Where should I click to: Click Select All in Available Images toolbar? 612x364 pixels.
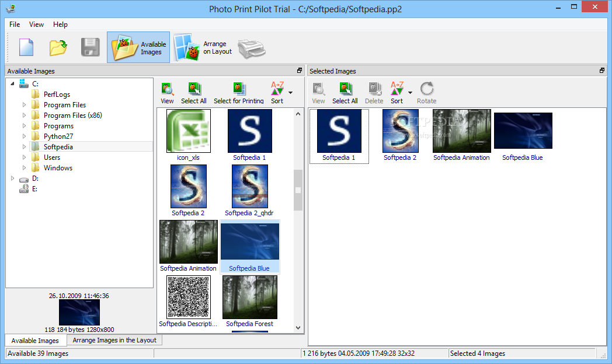194,93
